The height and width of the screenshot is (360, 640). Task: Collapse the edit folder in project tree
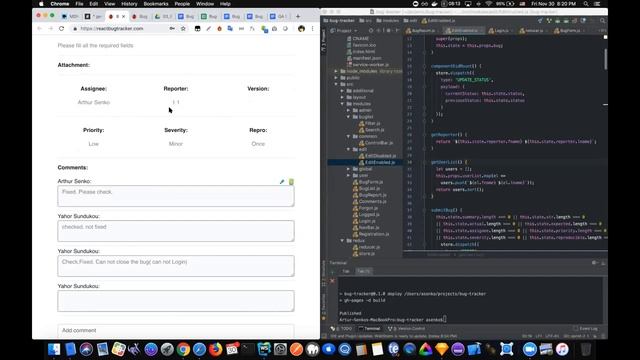click(348, 149)
